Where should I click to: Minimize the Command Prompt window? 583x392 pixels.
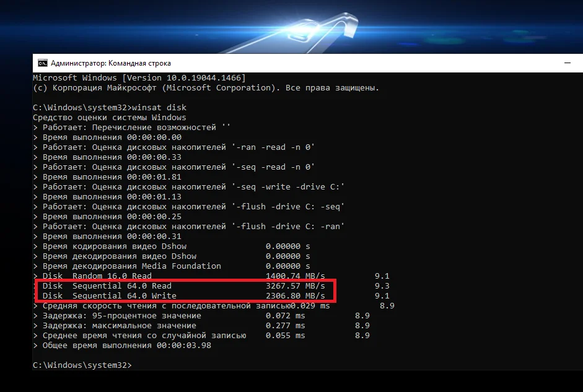tap(567, 63)
